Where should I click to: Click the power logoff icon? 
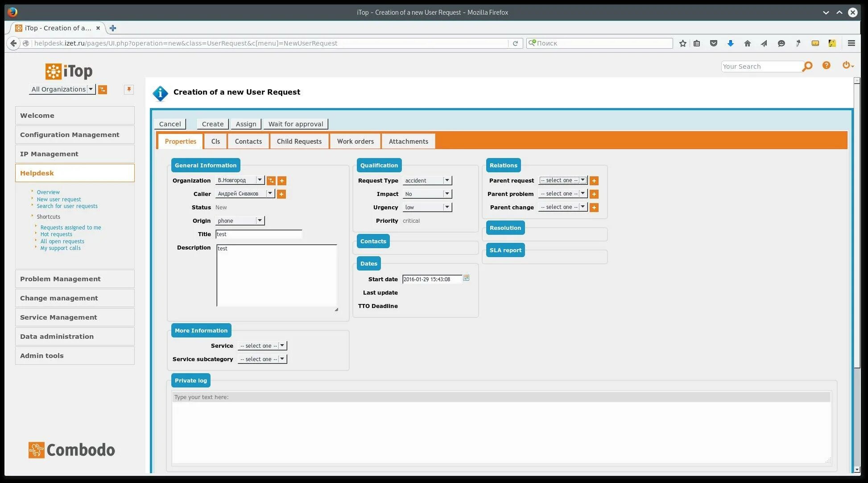[x=846, y=65]
